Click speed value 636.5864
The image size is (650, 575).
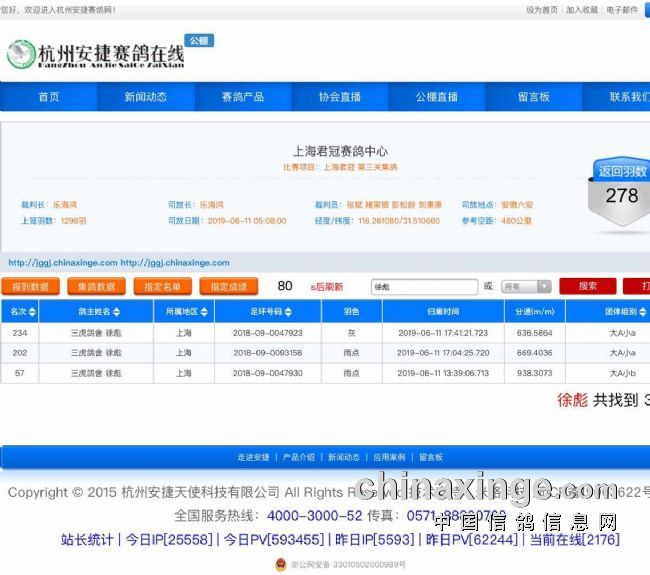click(535, 333)
